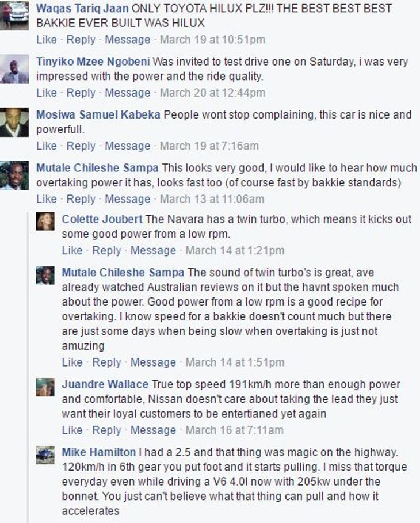Click the March 19 at 10:51pm timestamp
The width and height of the screenshot is (420, 523).
tap(212, 40)
